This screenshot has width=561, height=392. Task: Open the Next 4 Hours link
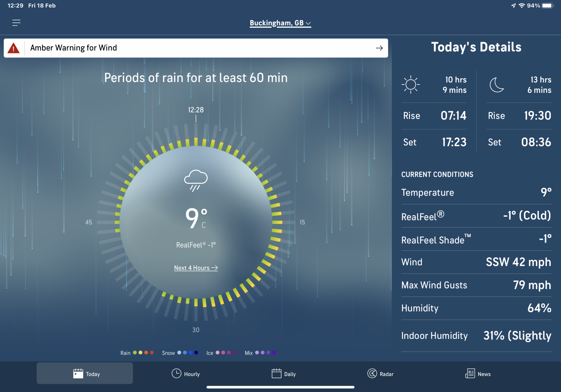(x=196, y=268)
